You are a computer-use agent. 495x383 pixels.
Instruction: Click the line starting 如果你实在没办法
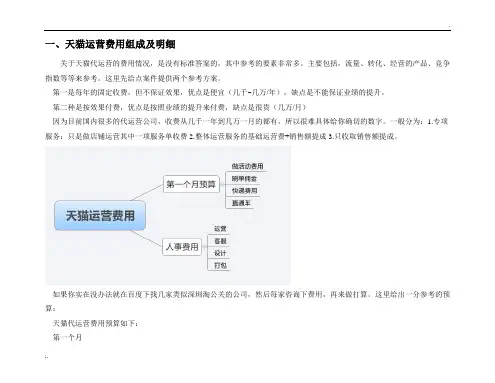click(x=251, y=294)
